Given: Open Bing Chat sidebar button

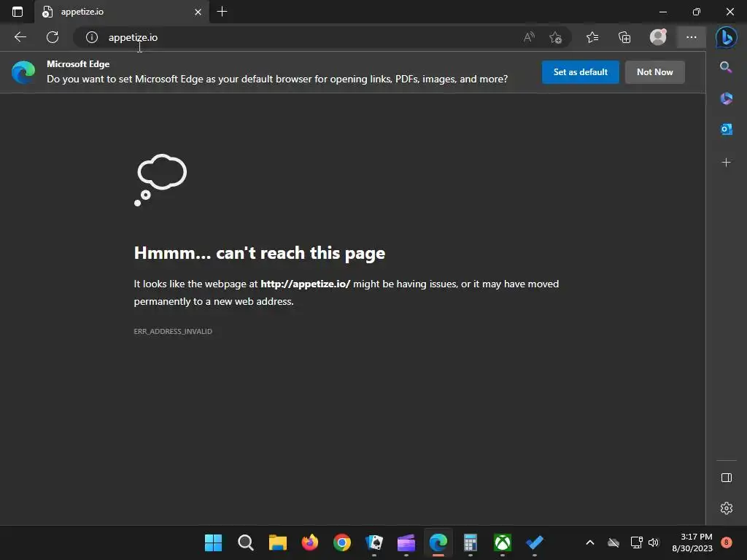Looking at the screenshot, I should [726, 37].
